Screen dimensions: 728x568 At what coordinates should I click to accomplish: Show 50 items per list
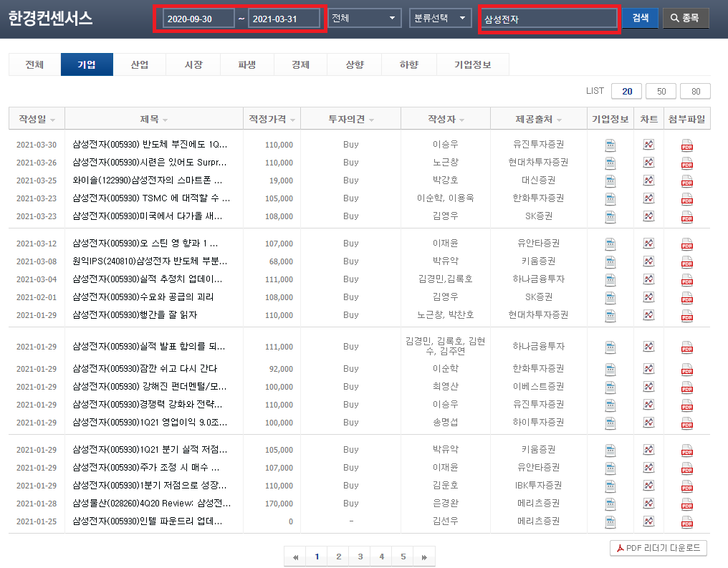(x=661, y=92)
